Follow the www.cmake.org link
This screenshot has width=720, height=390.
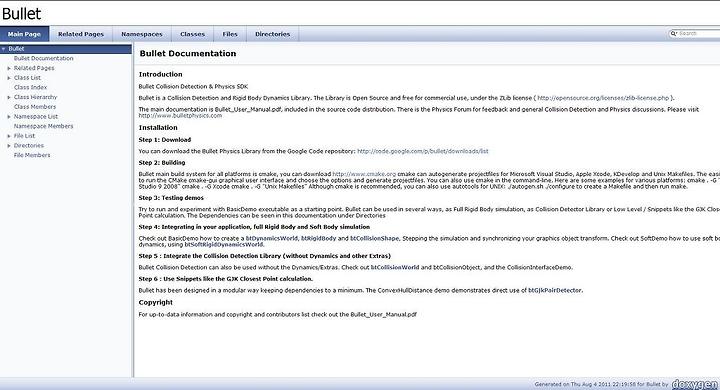tap(364, 174)
